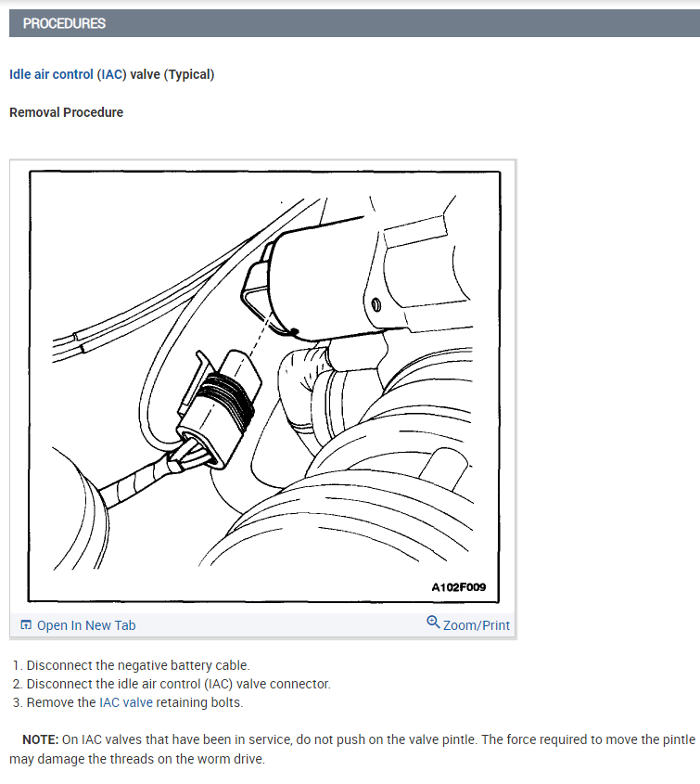Click the PROCEDURES section header bar

[354, 23]
